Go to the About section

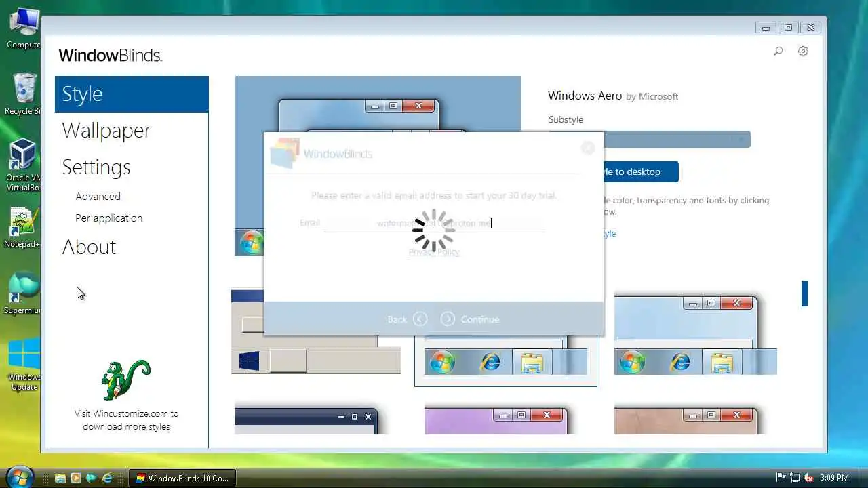click(89, 247)
